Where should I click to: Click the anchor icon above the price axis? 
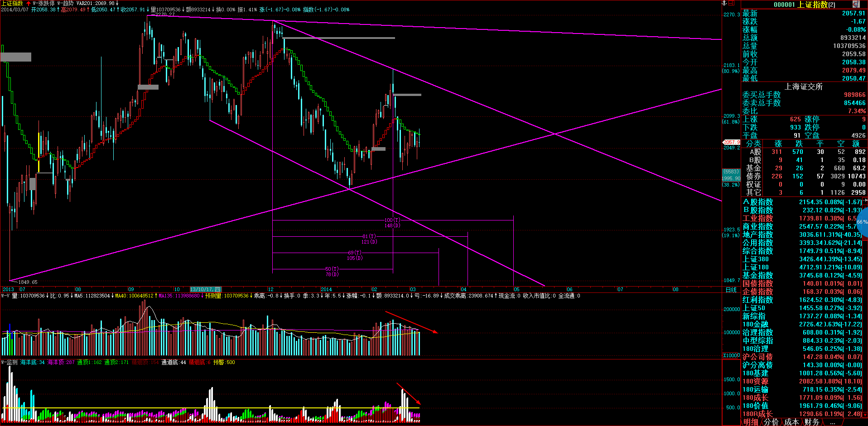724,3
